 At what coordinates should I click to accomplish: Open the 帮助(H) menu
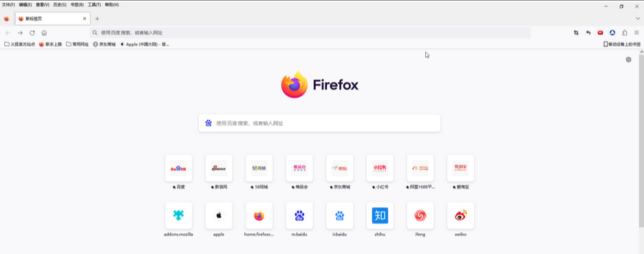pyautogui.click(x=111, y=5)
